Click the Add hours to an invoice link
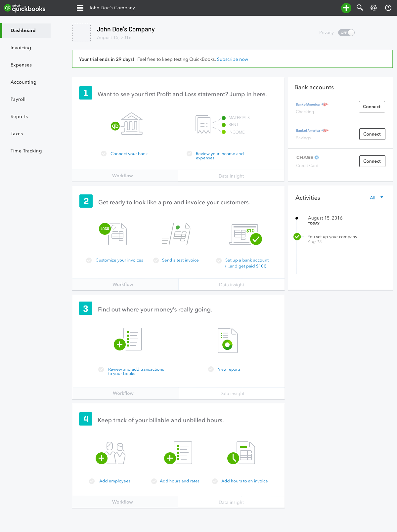This screenshot has height=532, width=397. [x=244, y=481]
